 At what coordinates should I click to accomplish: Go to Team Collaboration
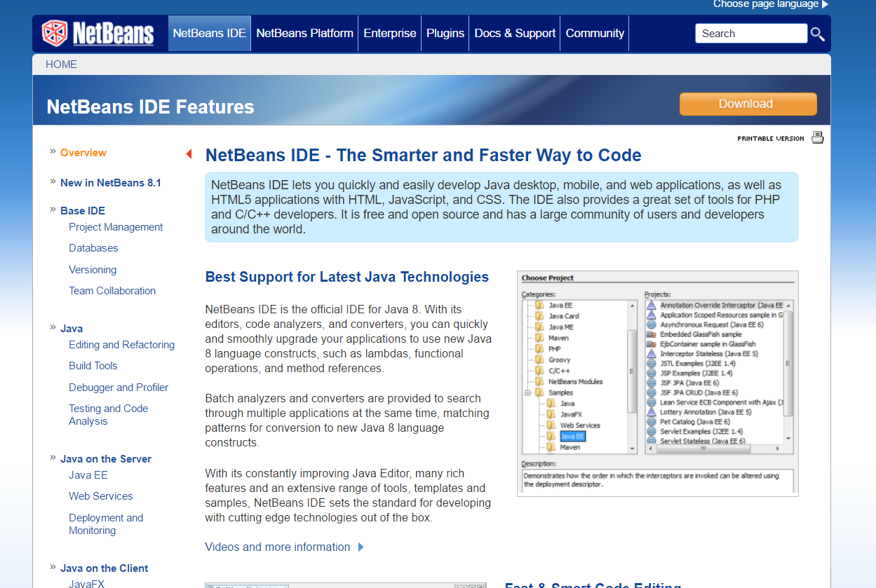tap(112, 291)
